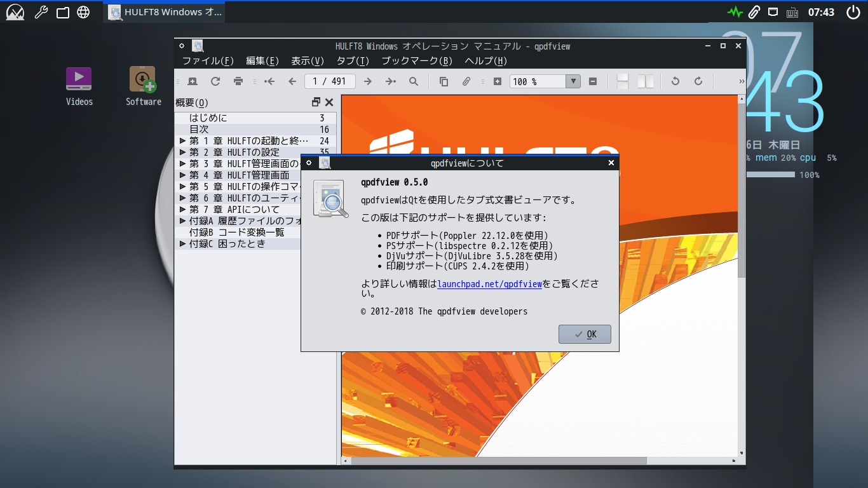Screen dimensions: 868x488
Task: Open the wrench settings icon in the panel
Action: click(x=41, y=12)
